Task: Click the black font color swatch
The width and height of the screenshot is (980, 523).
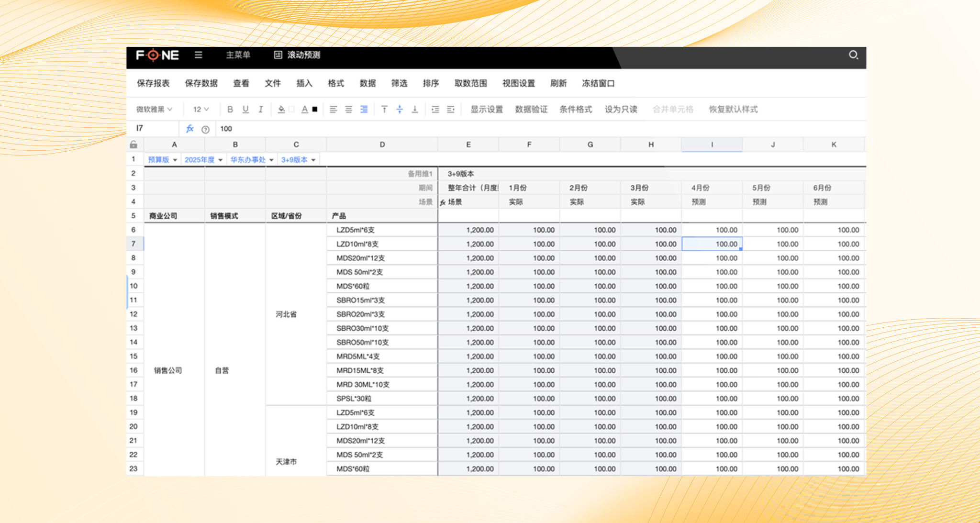Action: (315, 109)
